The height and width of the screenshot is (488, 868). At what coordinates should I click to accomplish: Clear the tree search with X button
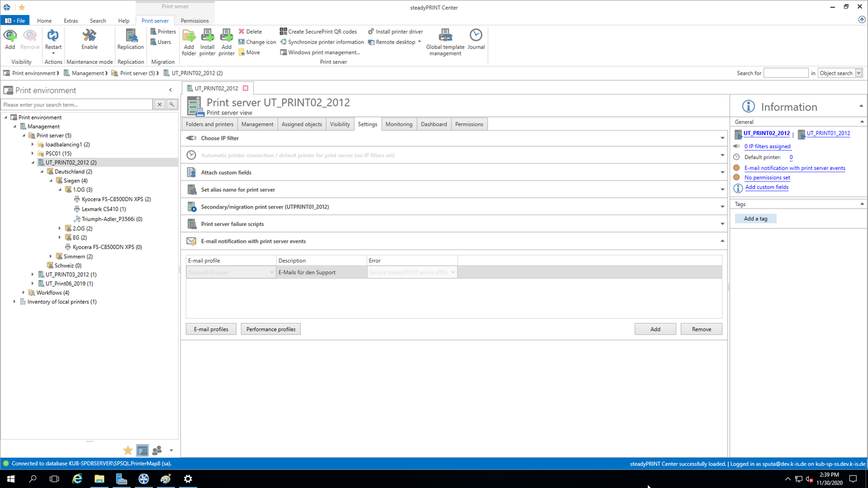[x=160, y=105]
